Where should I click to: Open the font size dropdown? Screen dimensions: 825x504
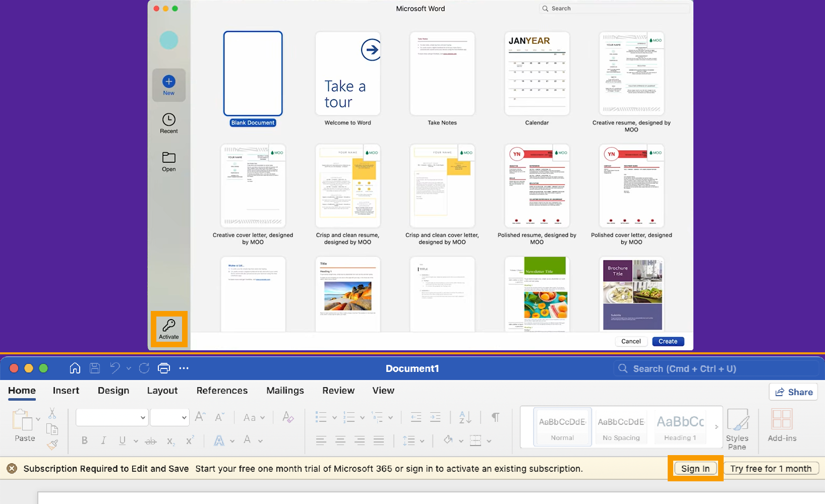[184, 417]
